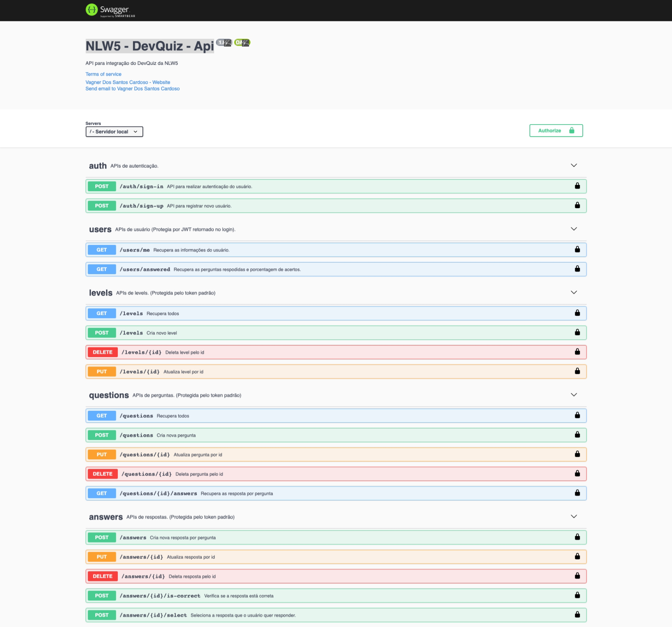672x627 pixels.
Task: Click /questions/{id}/answers path text
Action: click(158, 493)
